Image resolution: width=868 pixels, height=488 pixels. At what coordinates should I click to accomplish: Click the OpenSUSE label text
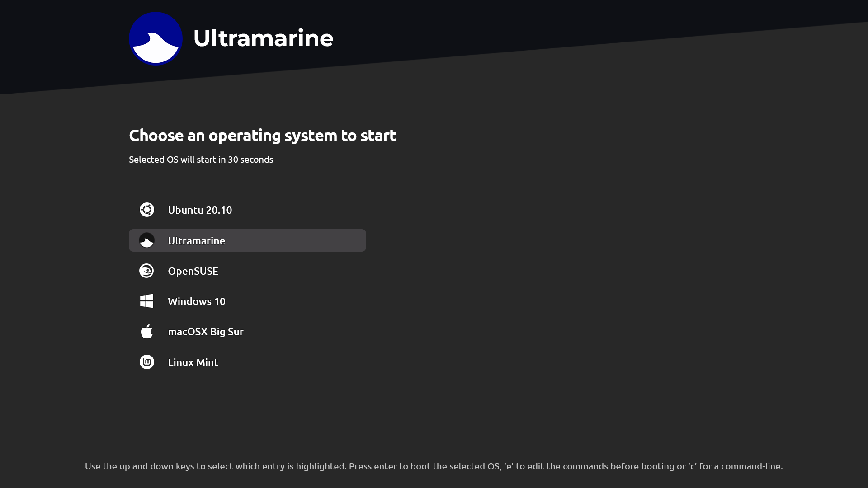(193, 271)
